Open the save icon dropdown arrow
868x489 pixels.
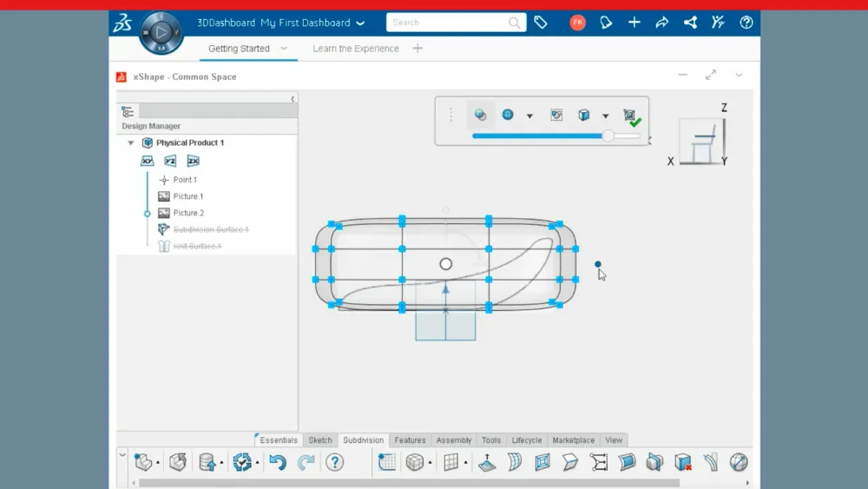[221, 463]
